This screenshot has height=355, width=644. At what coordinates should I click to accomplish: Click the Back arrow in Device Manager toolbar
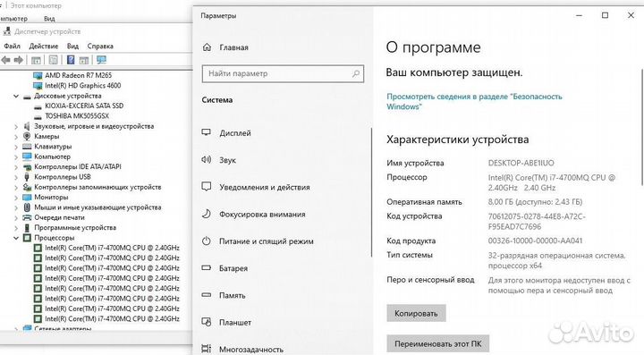click(5, 60)
